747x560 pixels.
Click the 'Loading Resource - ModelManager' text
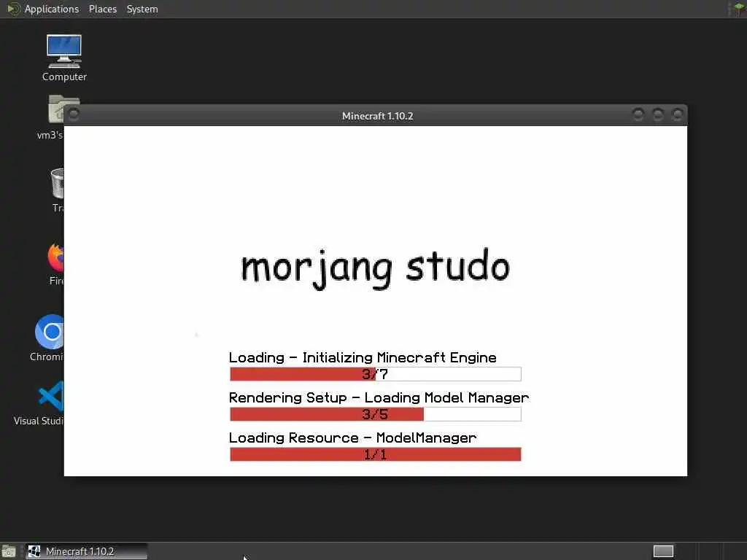[x=352, y=437]
